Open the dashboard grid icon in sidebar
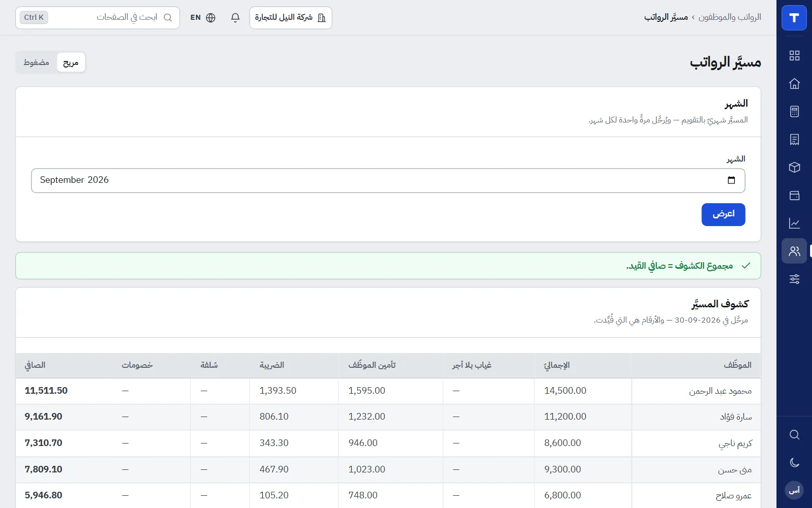 (x=794, y=55)
